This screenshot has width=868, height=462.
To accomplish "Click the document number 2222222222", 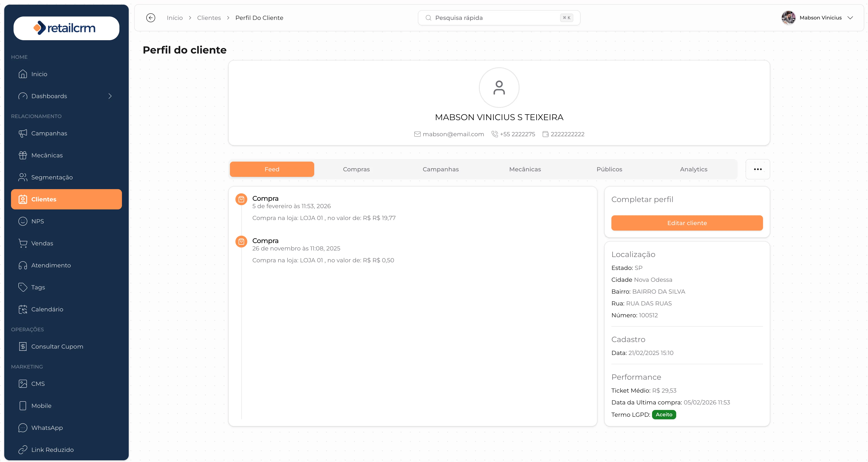I will (567, 134).
